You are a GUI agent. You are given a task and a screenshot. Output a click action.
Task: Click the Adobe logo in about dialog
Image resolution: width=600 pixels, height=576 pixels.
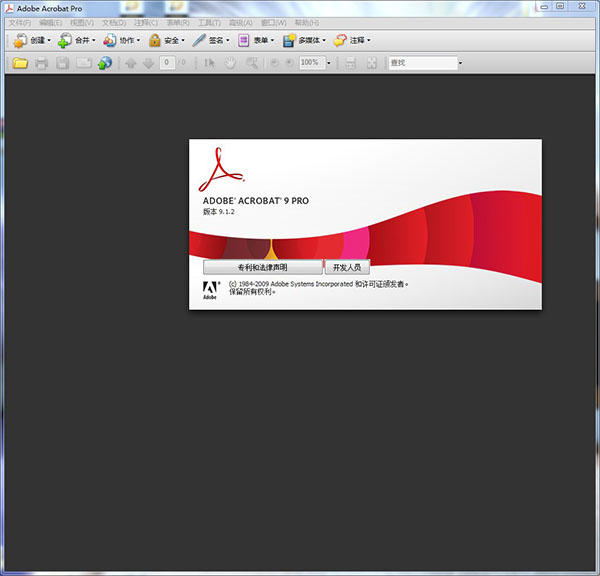[211, 290]
